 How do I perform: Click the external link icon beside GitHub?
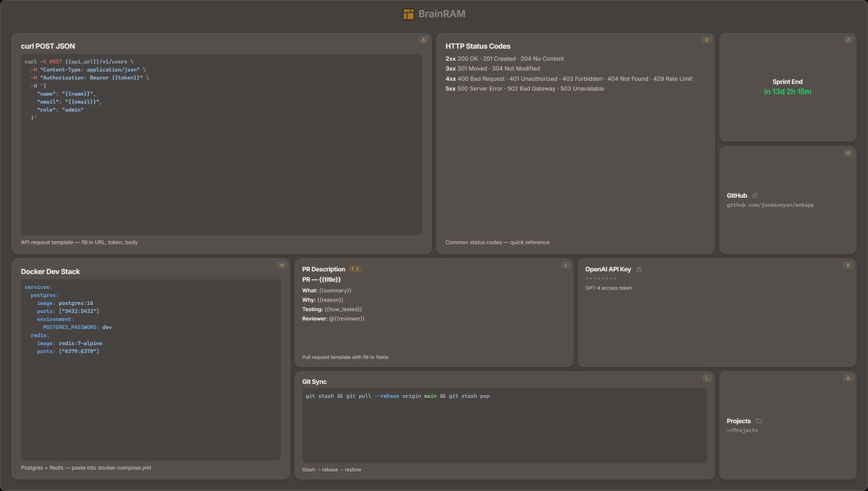[x=755, y=196]
